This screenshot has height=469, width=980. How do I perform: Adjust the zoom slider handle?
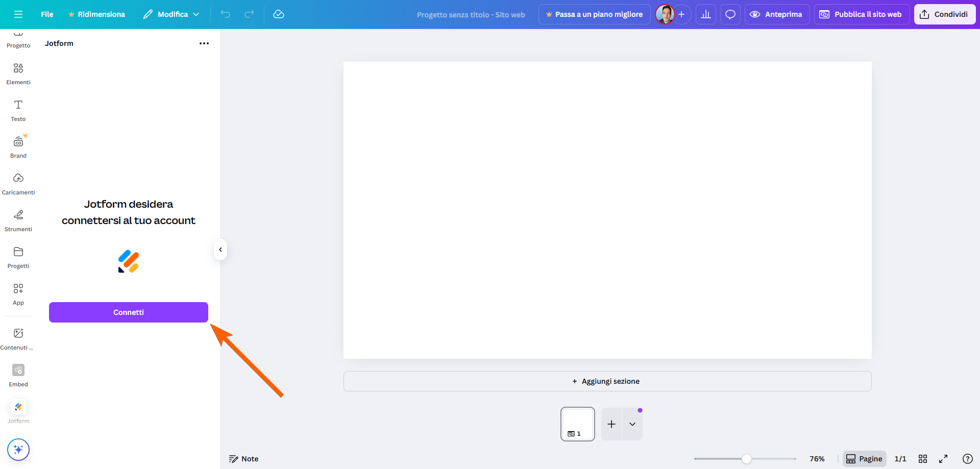pyautogui.click(x=747, y=459)
